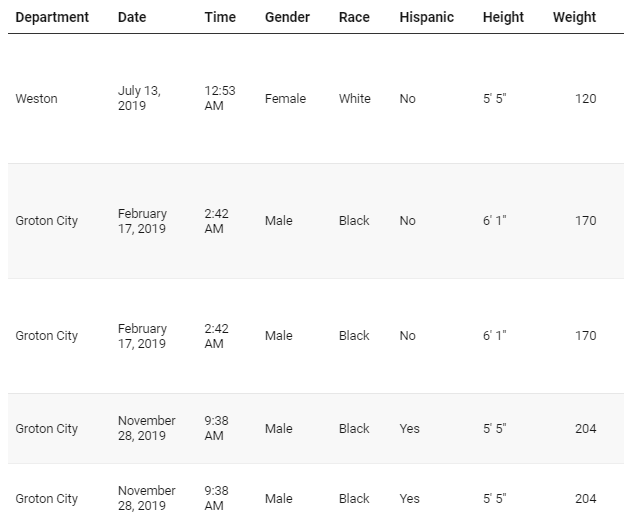Image resolution: width=624 pixels, height=531 pixels.
Task: Sort by the Height column header
Action: [x=503, y=17]
